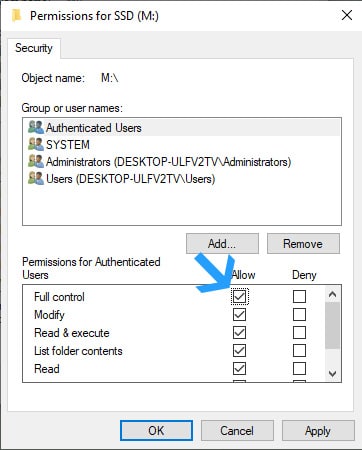Screen dimensions: 362x450
Task: Click permissions list scroll down arrow
Action: pos(332,373)
